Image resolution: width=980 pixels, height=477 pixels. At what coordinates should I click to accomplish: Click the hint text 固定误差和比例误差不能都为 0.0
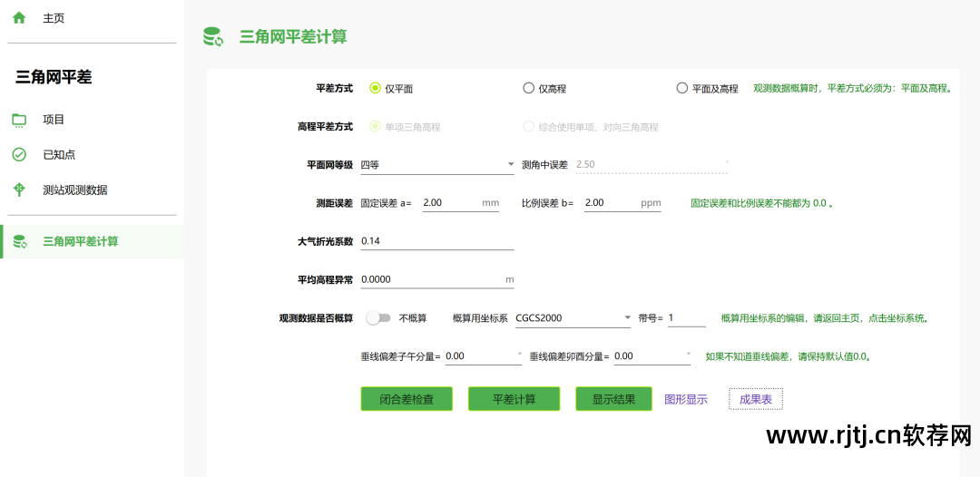762,203
